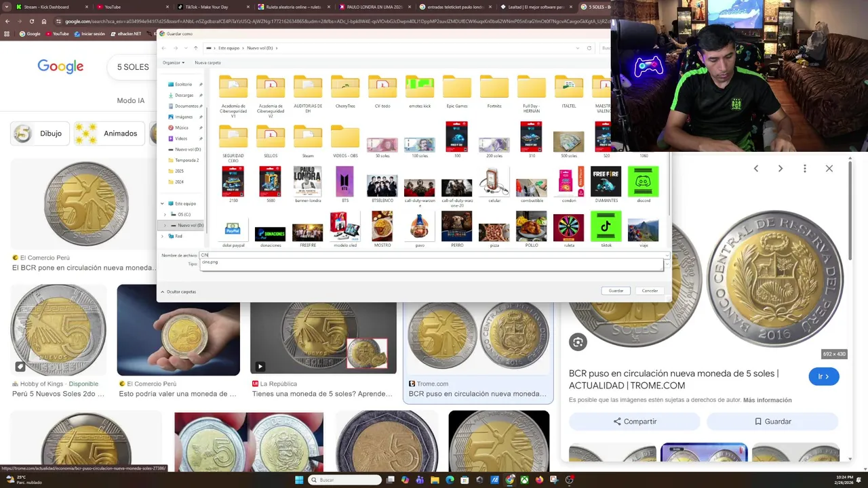Collapse folders with Ocultar carpetas
Image resolution: width=868 pixels, height=488 pixels.
(x=178, y=291)
